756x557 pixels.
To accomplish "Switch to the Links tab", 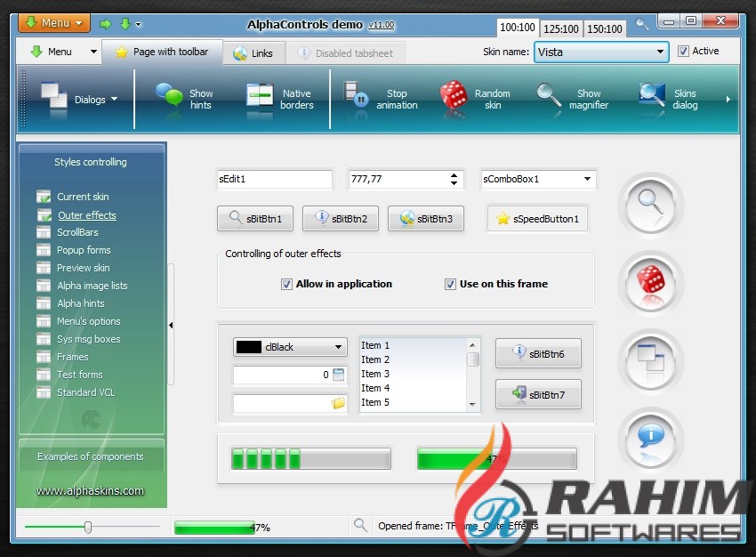I will pyautogui.click(x=253, y=53).
